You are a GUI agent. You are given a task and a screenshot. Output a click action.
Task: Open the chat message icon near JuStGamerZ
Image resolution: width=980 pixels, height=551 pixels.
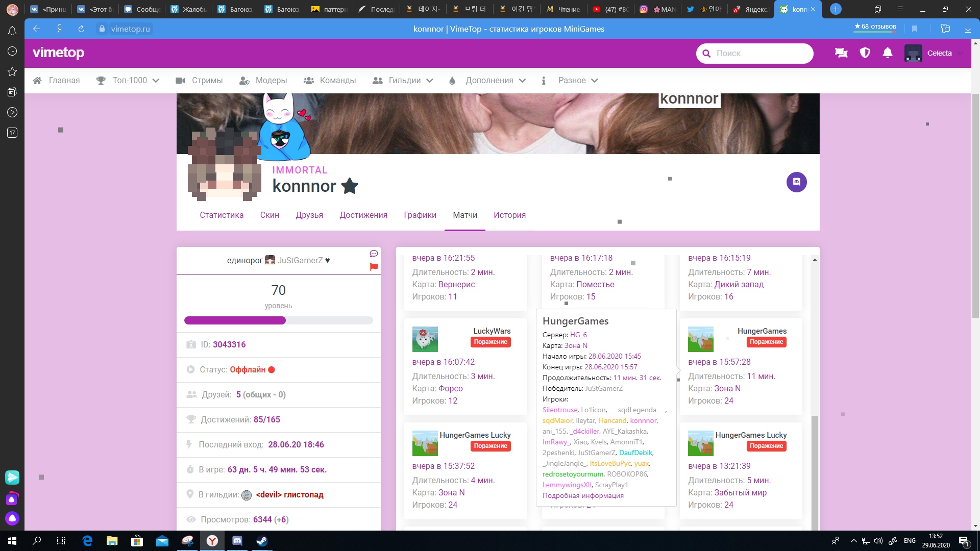[x=374, y=254]
